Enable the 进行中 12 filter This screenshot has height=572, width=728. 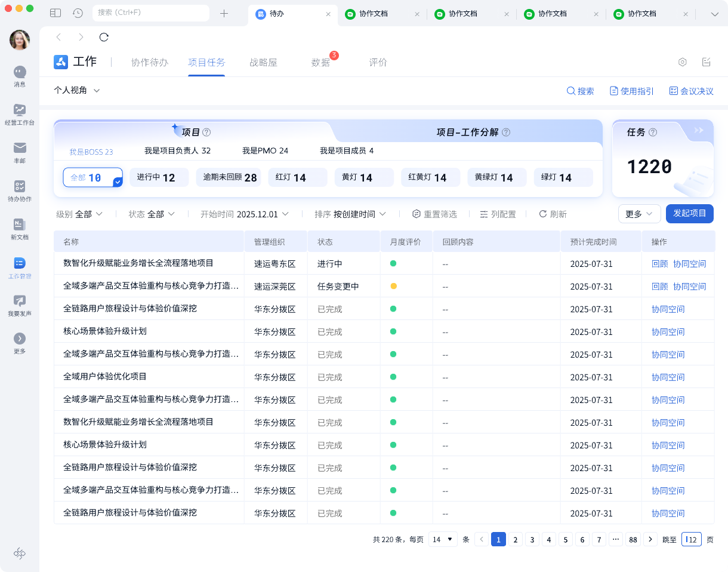click(x=159, y=177)
